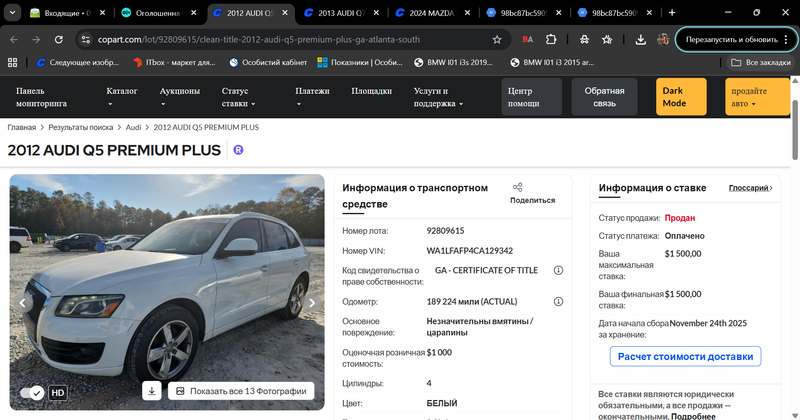Expand the Платежи dropdown menu
Screen dimensions: 800x420
[312, 97]
